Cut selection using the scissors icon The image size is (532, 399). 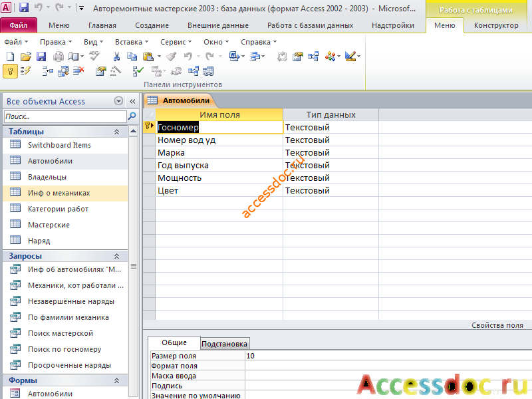(116, 57)
